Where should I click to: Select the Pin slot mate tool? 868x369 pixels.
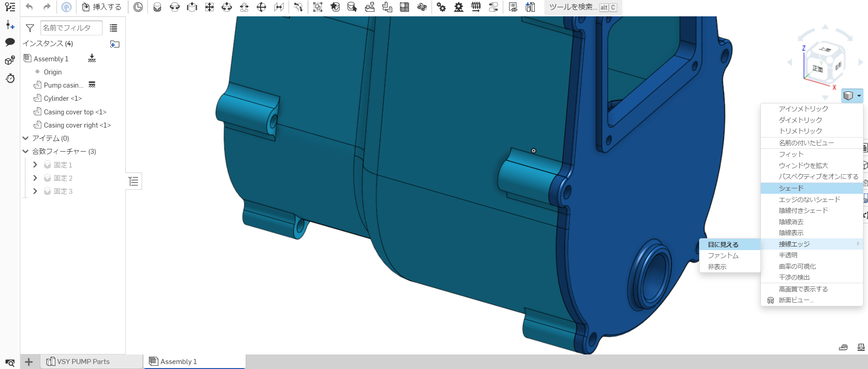point(244,7)
